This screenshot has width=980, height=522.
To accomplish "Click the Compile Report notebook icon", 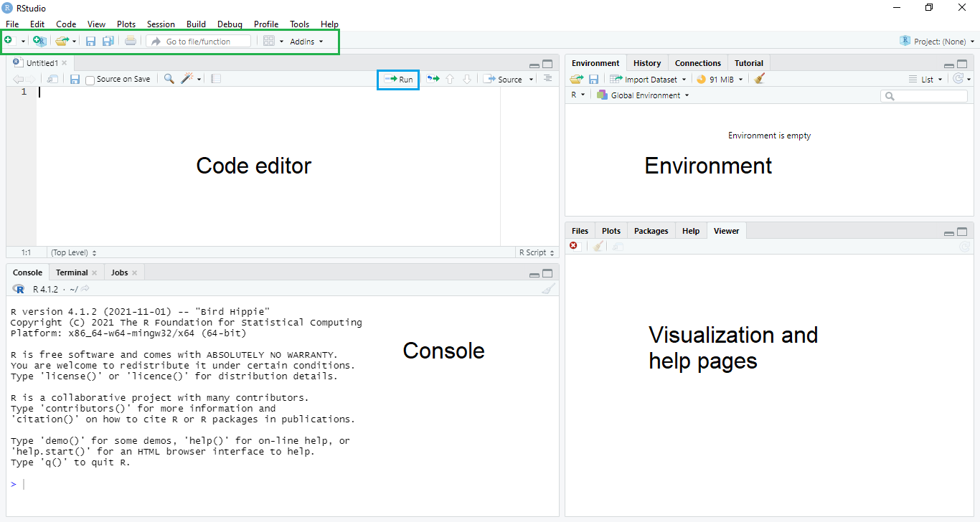I will (x=216, y=79).
